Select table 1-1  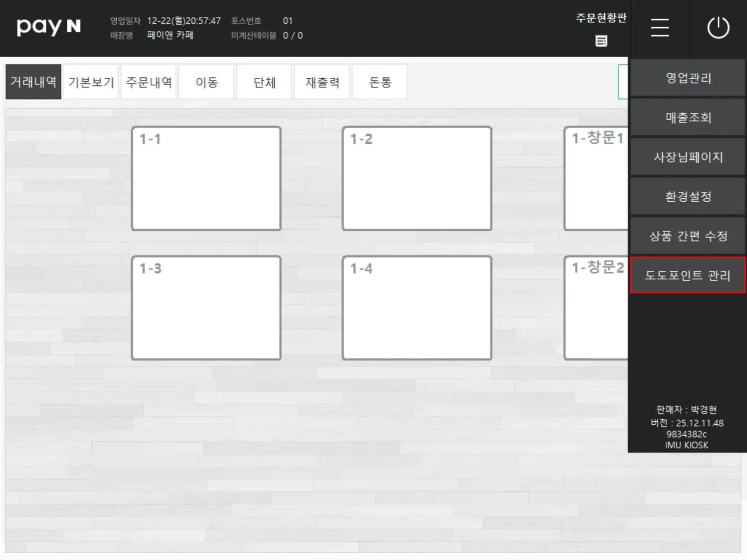point(206,178)
